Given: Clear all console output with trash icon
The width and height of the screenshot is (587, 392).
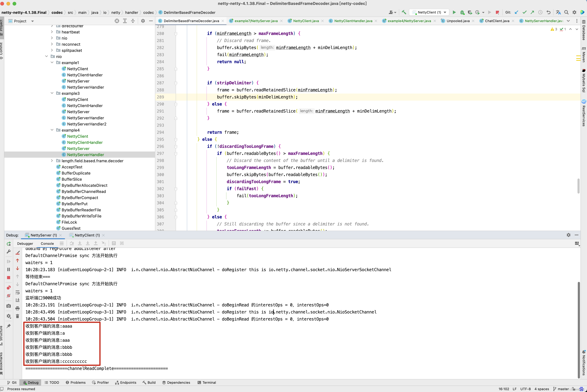Looking at the screenshot, I should click(x=17, y=316).
